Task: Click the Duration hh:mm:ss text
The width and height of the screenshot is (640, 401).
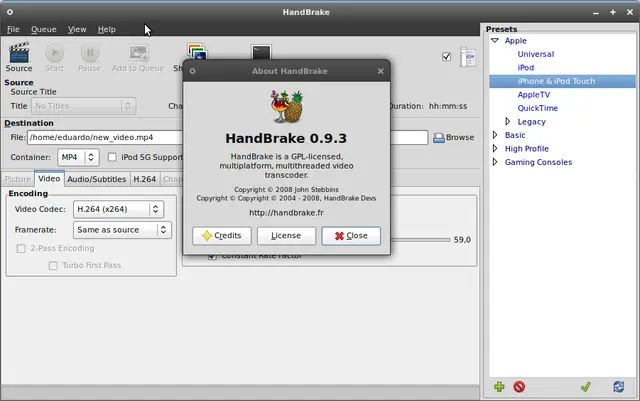Action: click(427, 106)
